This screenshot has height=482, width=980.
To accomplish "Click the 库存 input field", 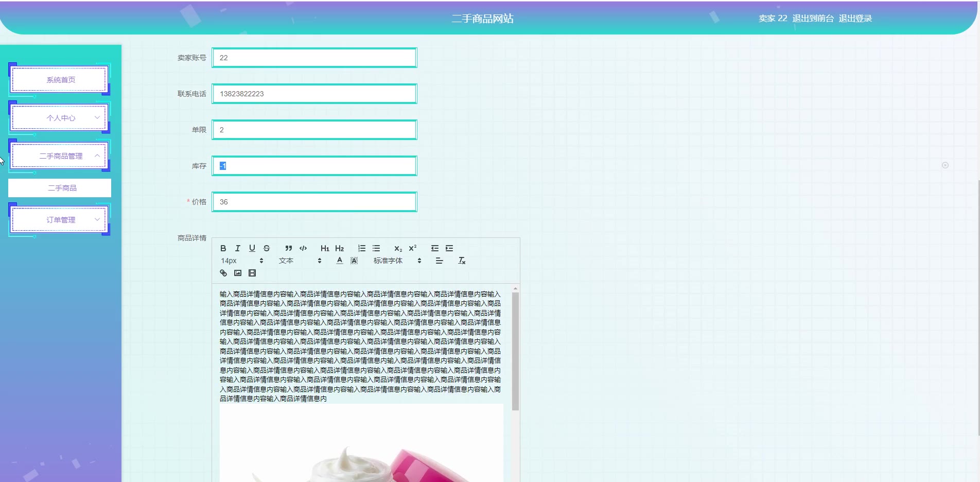I will 314,166.
